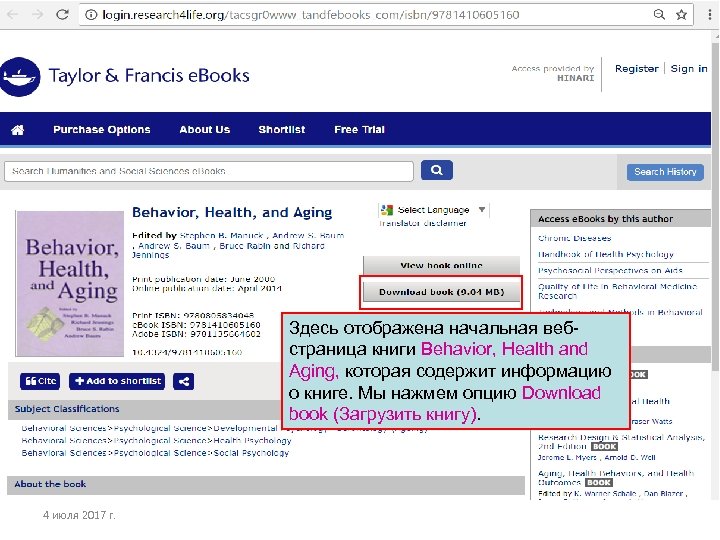Click the browser address bar URL
720x540 pixels.
(310, 15)
